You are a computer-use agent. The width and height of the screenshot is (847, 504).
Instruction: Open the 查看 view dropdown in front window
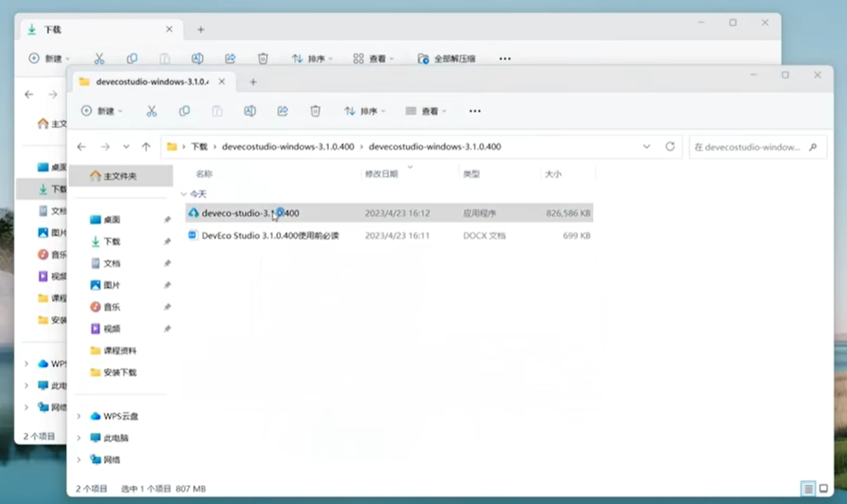tap(426, 111)
